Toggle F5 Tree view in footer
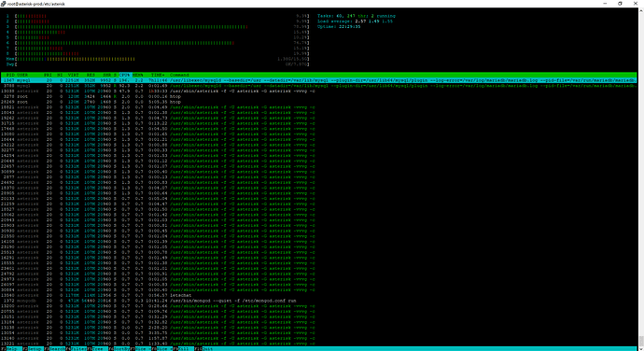 click(x=98, y=348)
